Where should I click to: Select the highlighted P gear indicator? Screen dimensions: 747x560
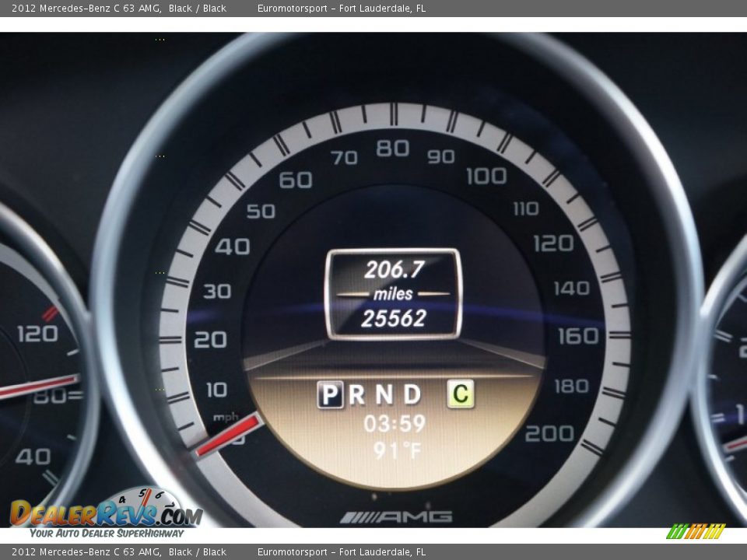pos(330,395)
